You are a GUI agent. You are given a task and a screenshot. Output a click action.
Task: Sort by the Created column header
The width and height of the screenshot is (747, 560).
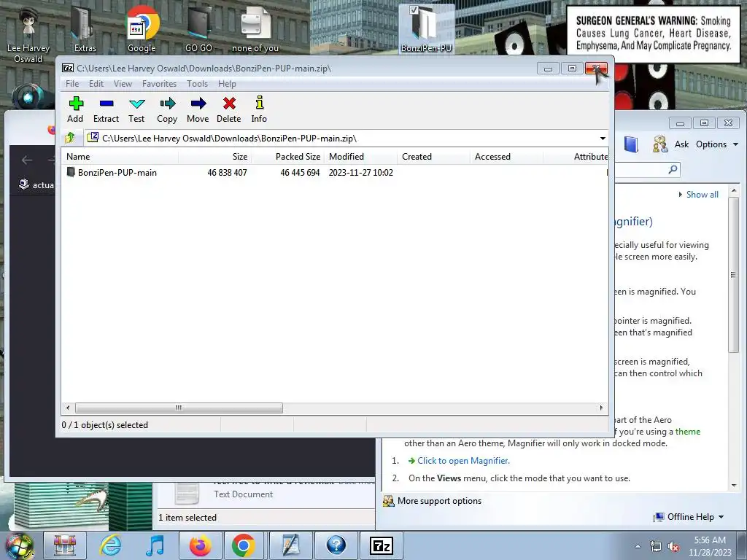433,157
